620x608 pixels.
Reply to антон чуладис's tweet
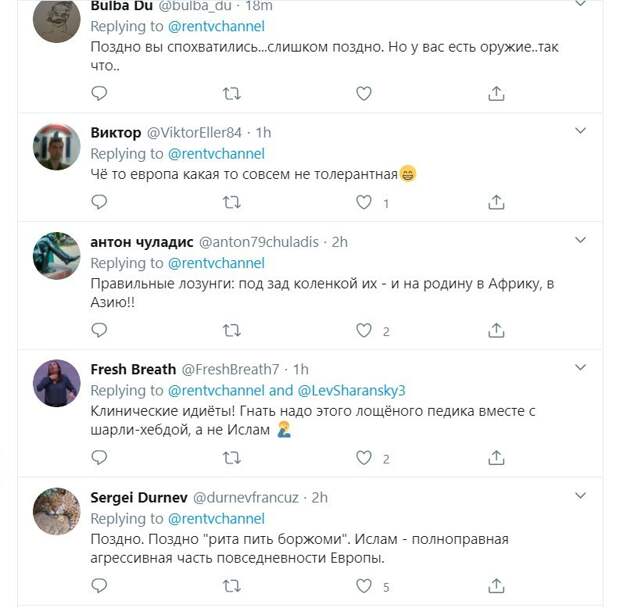click(99, 331)
